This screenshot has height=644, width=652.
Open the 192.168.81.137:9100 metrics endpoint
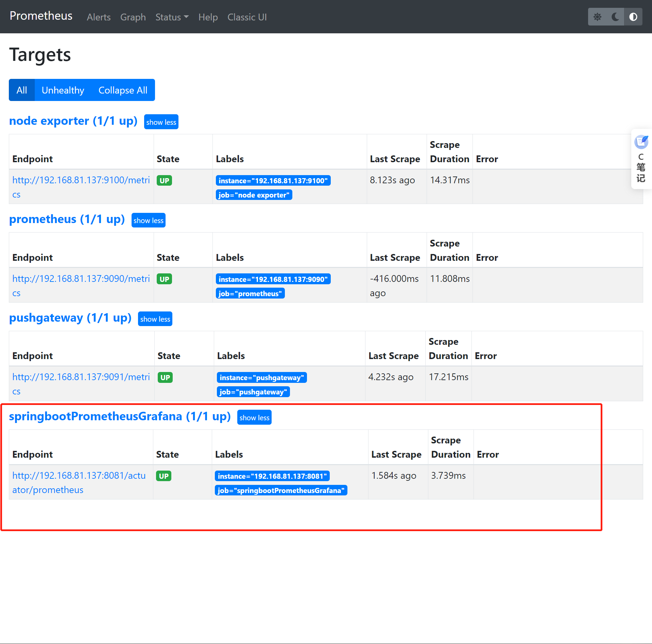point(81,187)
